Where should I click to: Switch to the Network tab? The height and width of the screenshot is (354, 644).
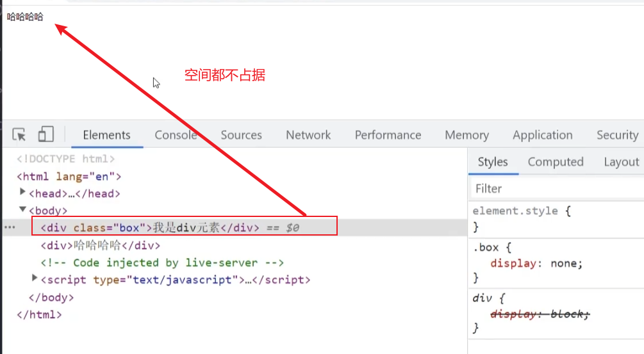click(x=308, y=135)
